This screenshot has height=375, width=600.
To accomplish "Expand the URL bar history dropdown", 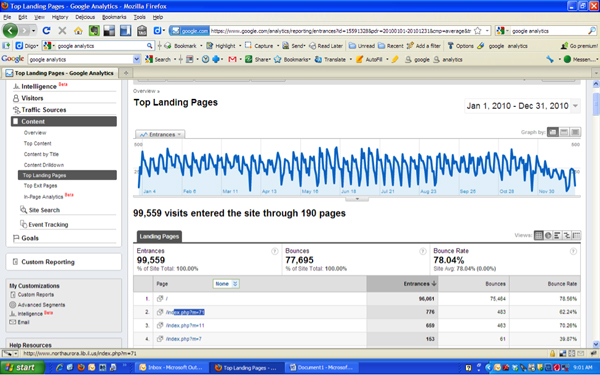I will pyautogui.click(x=487, y=31).
